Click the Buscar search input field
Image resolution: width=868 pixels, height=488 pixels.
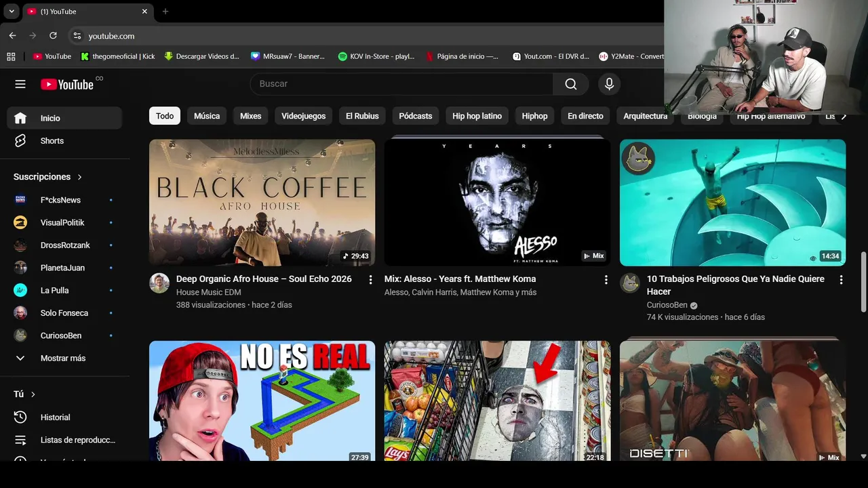pyautogui.click(x=401, y=84)
